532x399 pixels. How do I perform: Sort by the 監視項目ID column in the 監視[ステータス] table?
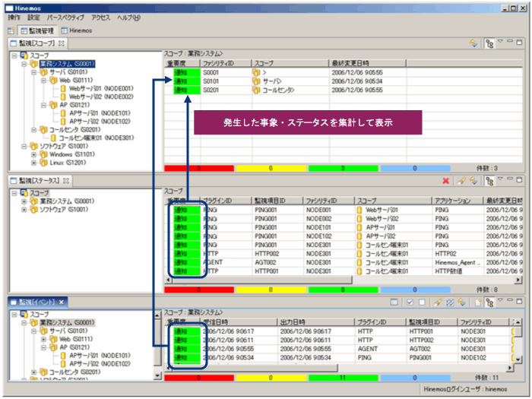[x=277, y=201]
